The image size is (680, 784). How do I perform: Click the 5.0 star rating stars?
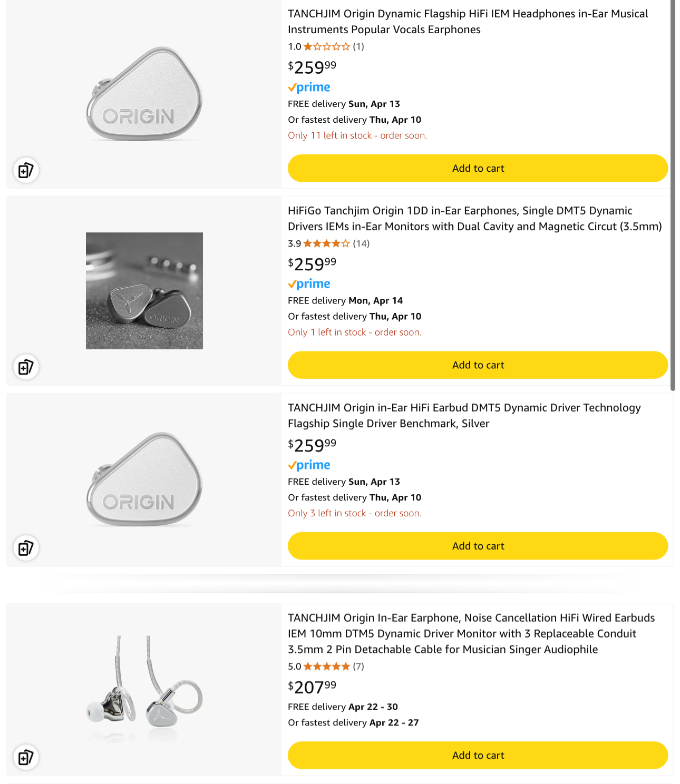click(327, 667)
